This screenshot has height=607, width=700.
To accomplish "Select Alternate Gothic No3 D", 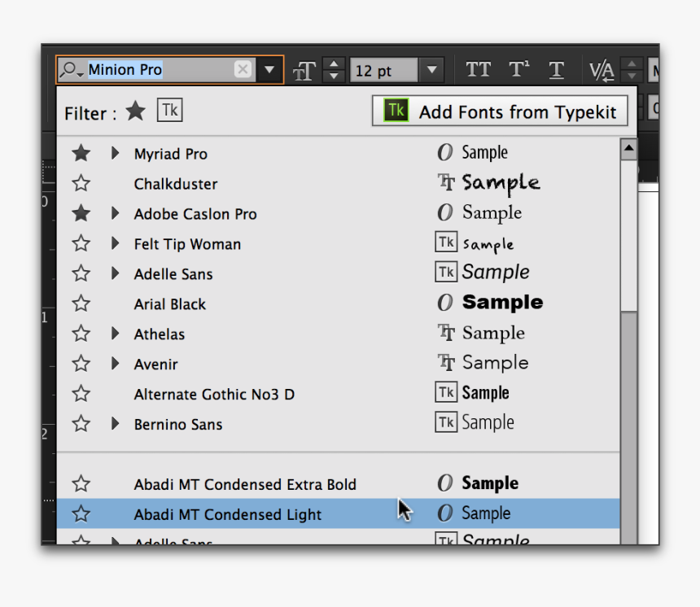I will (x=214, y=395).
